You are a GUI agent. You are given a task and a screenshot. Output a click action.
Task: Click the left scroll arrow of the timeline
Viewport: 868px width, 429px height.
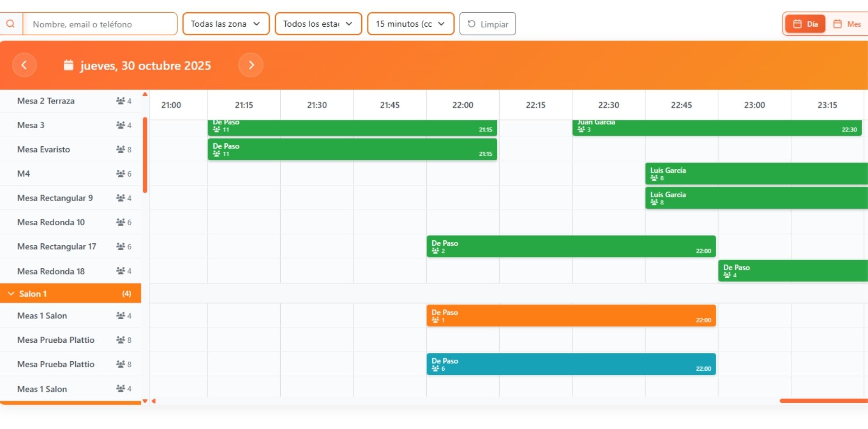pos(154,401)
